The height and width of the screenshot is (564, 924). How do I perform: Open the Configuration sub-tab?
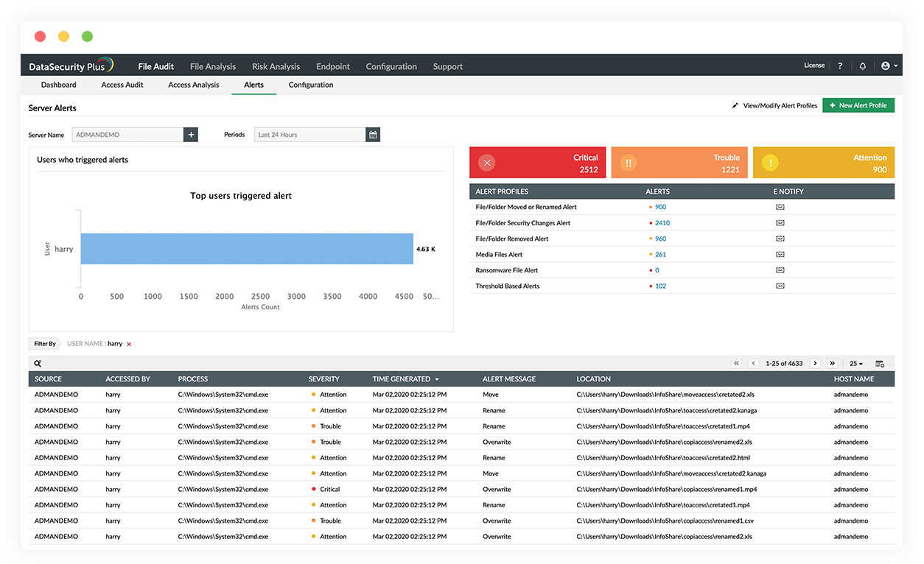pyautogui.click(x=311, y=85)
